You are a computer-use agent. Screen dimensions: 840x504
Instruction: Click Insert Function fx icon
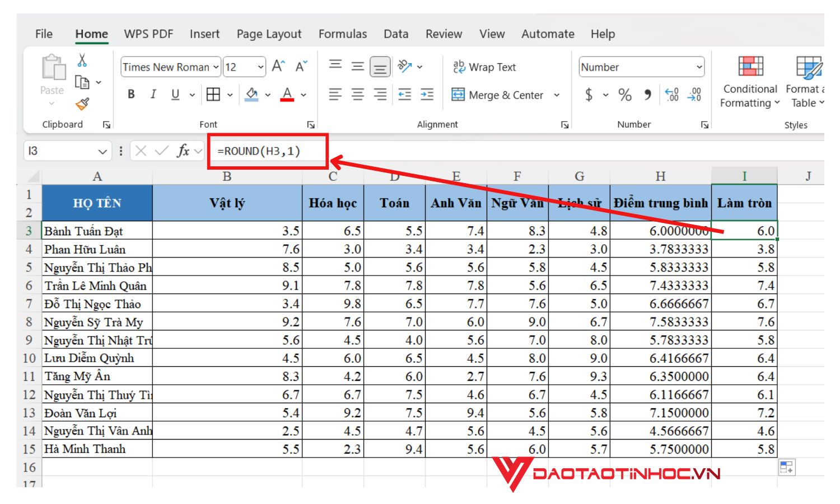point(183,151)
